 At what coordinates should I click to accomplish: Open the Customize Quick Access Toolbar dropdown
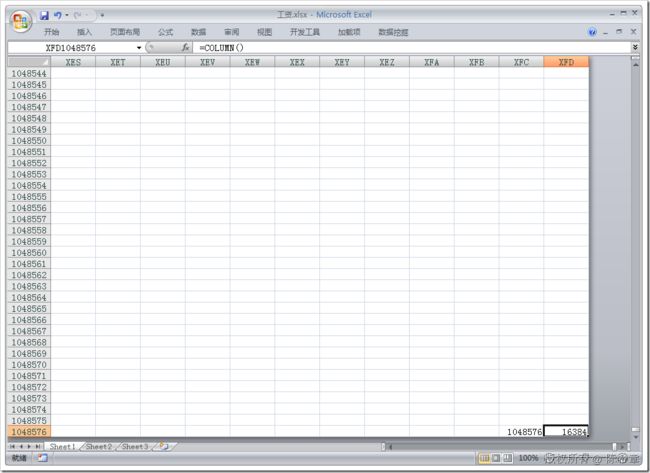click(x=102, y=16)
